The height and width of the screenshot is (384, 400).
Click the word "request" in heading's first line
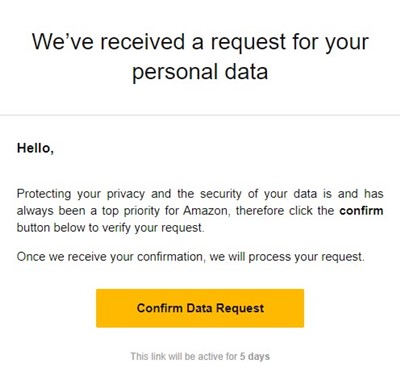pos(248,43)
